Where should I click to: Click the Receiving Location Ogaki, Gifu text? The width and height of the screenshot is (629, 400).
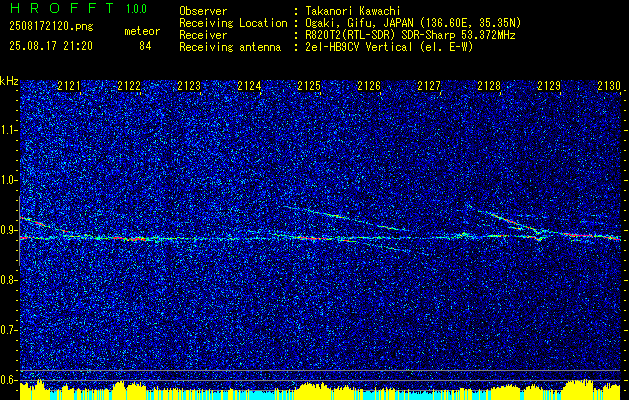413,23
